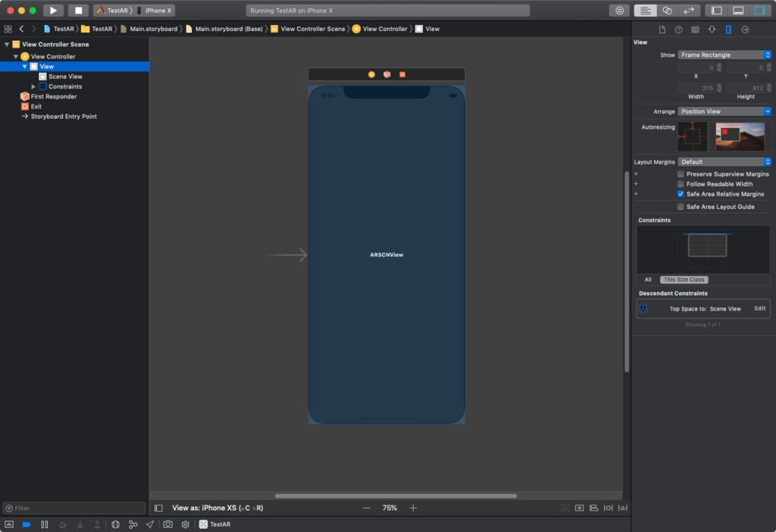Open the Attributes inspector tab
This screenshot has height=532, width=776.
point(712,30)
